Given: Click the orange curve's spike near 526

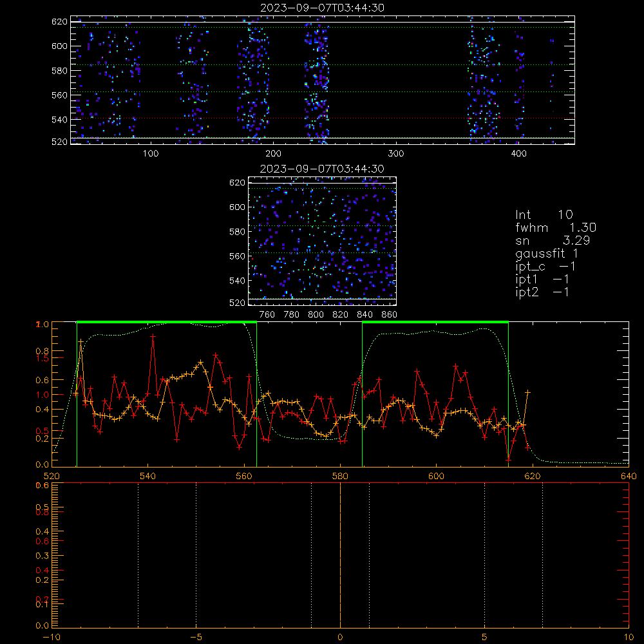Looking at the screenshot, I should 81,341.
